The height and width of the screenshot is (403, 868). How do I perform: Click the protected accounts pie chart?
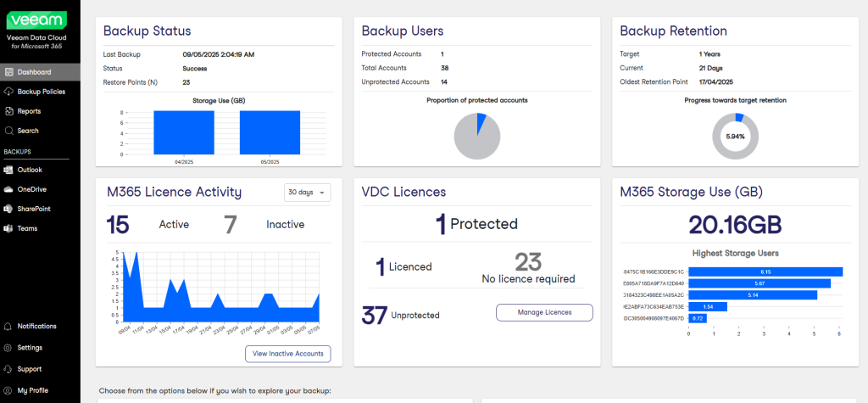click(477, 137)
